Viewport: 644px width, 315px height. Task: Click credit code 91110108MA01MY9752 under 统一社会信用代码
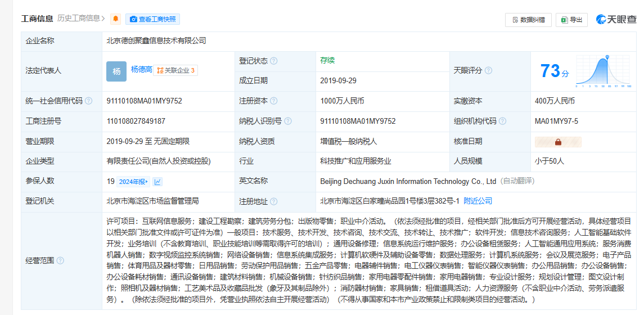(x=144, y=101)
